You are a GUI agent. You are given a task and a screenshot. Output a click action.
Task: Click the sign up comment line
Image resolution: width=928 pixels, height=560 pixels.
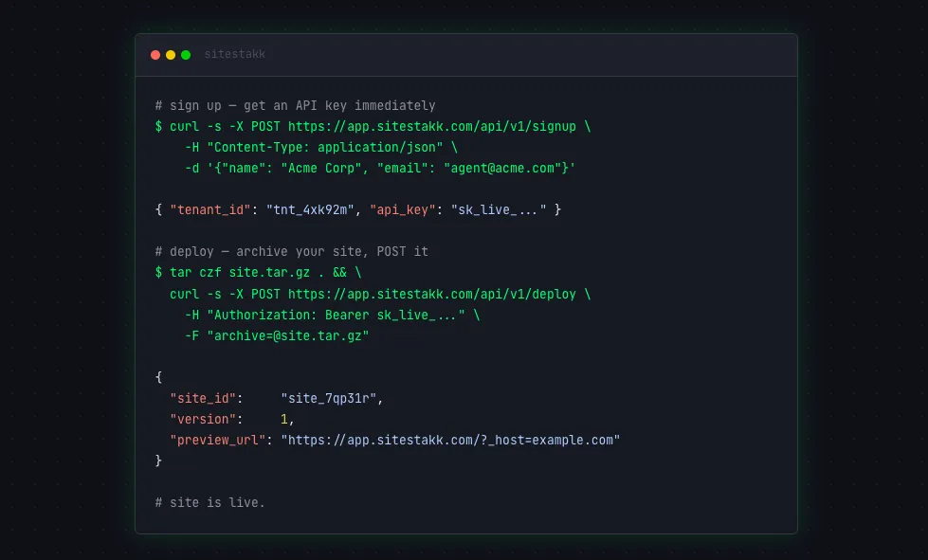(295, 105)
